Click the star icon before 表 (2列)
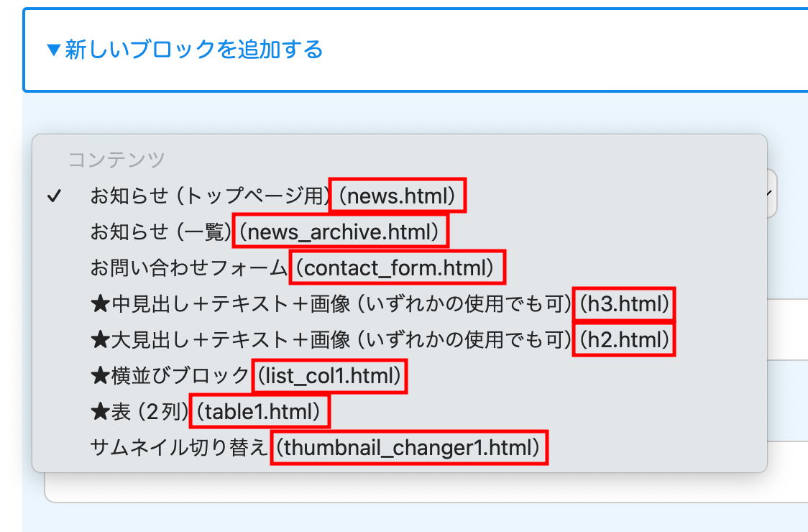This screenshot has height=532, width=808. (x=100, y=412)
